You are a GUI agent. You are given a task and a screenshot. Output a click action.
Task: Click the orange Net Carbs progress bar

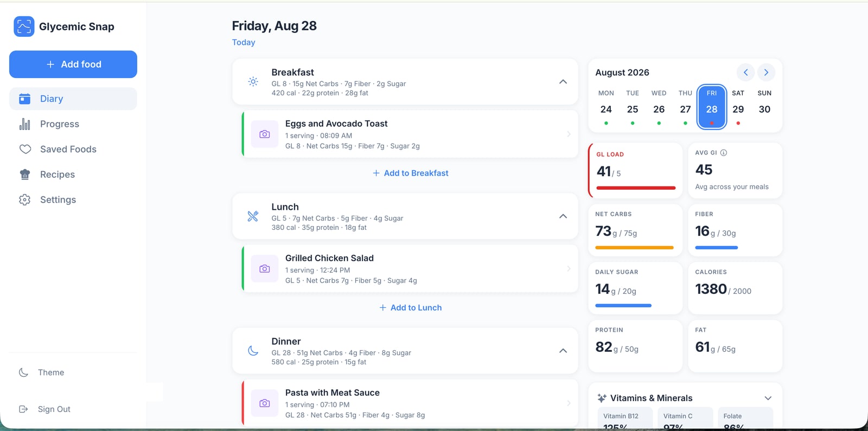pyautogui.click(x=634, y=248)
